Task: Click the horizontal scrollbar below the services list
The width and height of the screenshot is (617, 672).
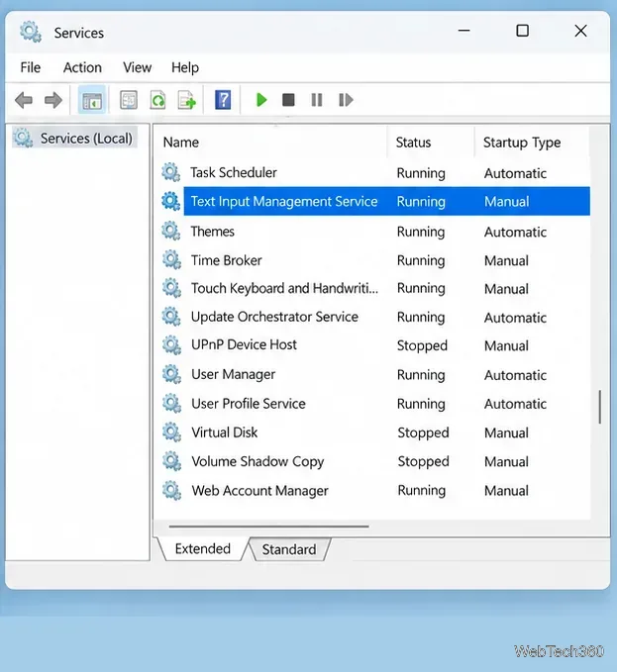Action: [268, 526]
